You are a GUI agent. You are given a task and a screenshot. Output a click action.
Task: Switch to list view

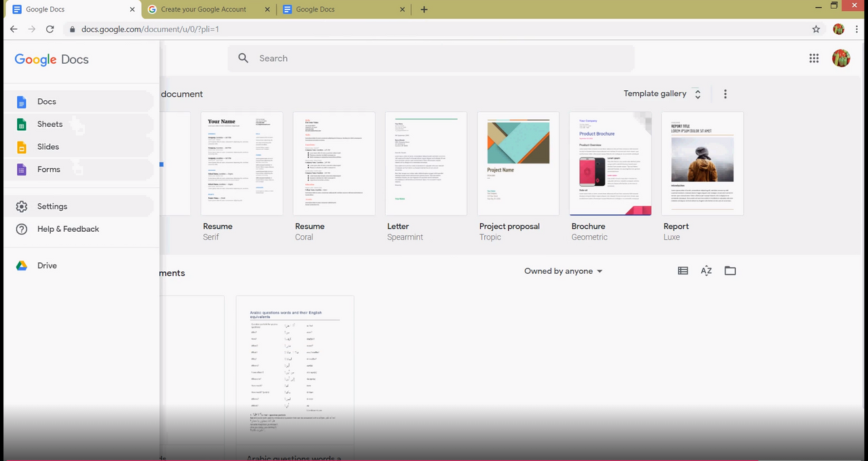click(x=683, y=271)
